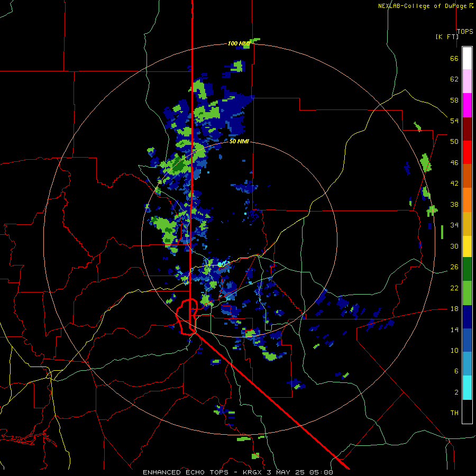This screenshot has height=476, width=476.
Task: Click the black TH threshold swatch
Action: 467,411
